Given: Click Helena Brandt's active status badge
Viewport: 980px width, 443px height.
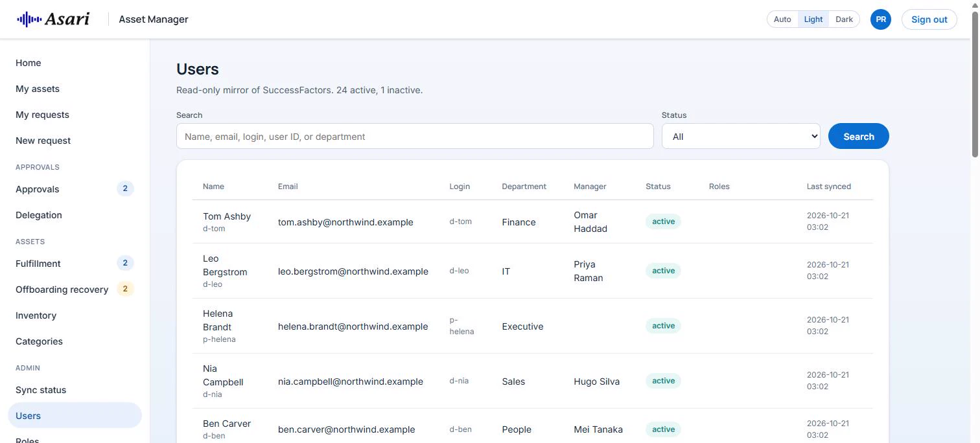Looking at the screenshot, I should pos(663,326).
